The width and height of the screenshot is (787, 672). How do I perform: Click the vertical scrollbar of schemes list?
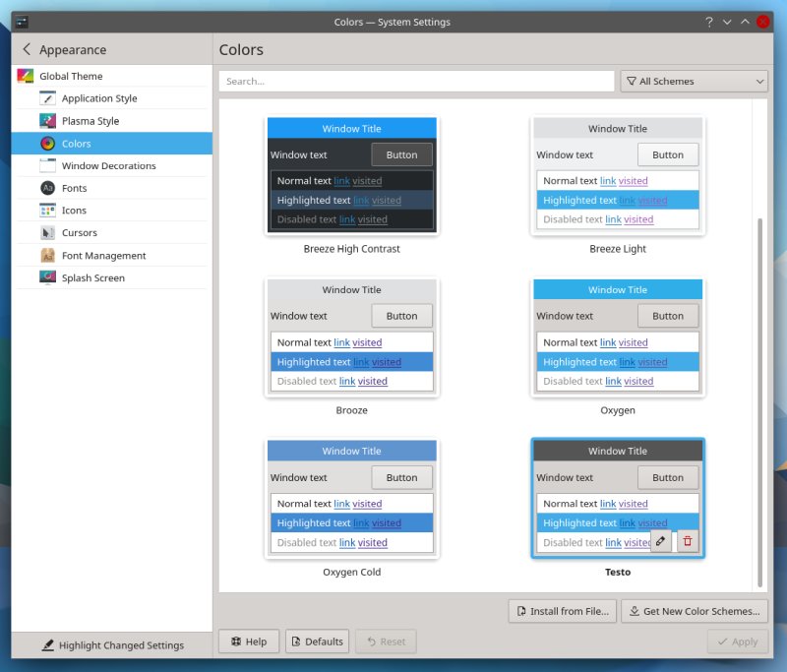(x=758, y=394)
